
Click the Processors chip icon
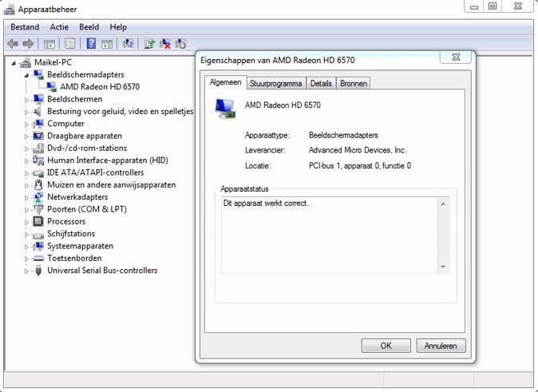pos(38,221)
